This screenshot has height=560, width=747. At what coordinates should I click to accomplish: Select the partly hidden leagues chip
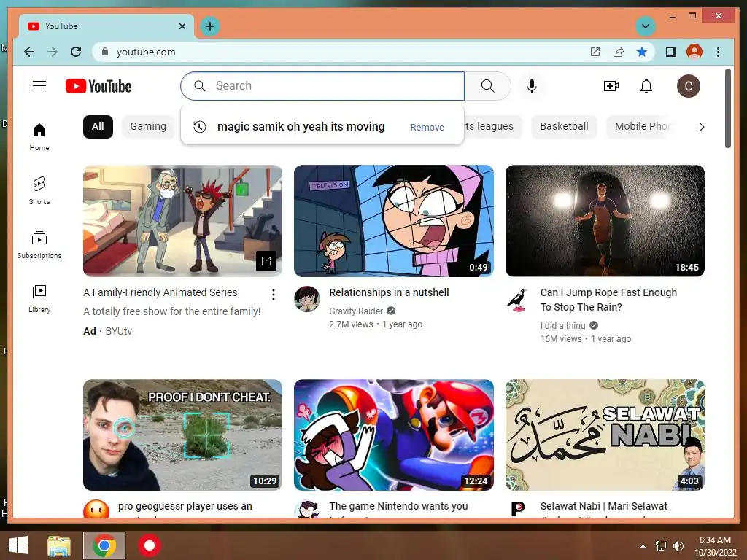coord(493,126)
